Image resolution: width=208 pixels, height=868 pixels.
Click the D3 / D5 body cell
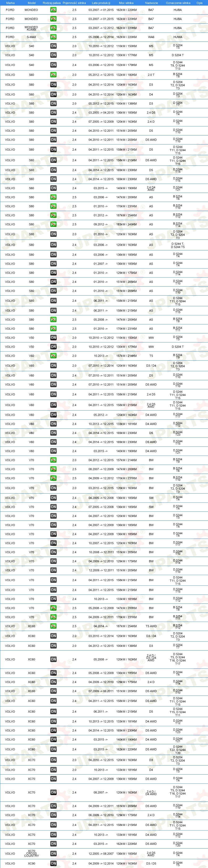tap(151, 864)
